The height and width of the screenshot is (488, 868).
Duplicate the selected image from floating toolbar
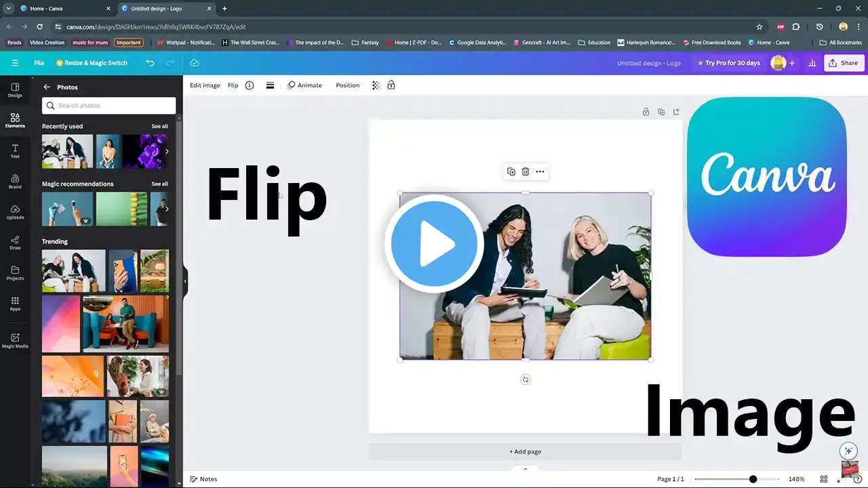click(511, 171)
